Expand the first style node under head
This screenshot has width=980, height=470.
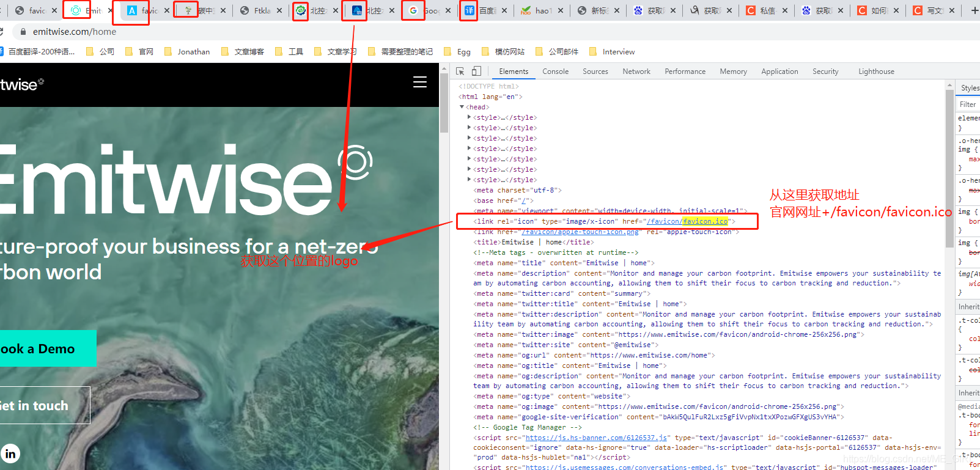tap(469, 117)
